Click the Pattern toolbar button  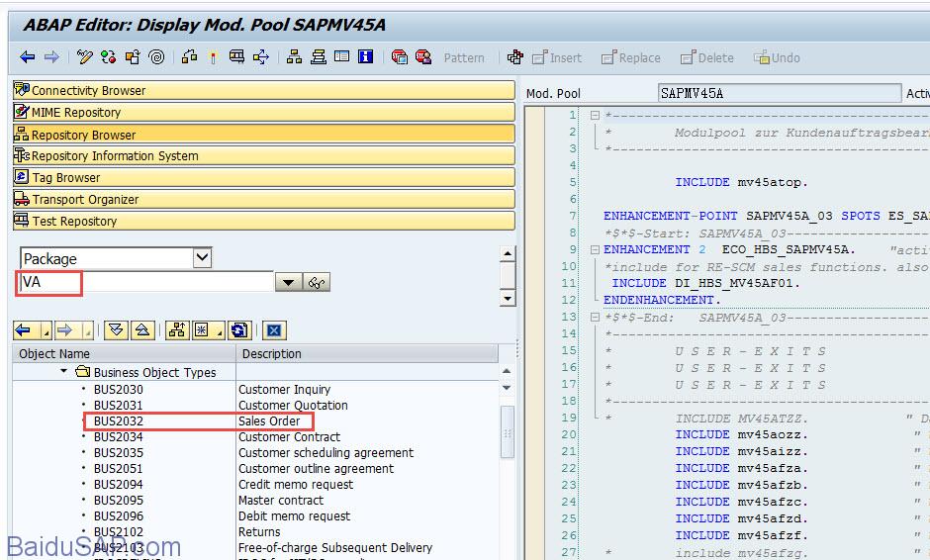(x=463, y=57)
